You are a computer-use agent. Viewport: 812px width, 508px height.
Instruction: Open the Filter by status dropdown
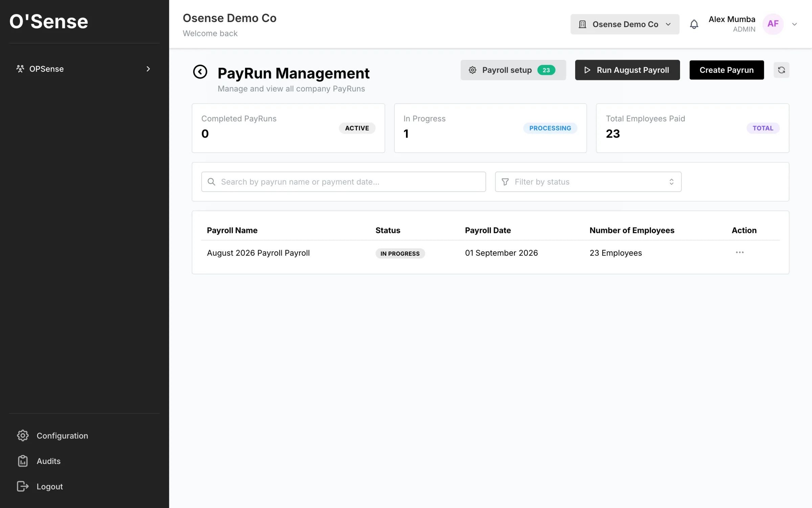pos(588,182)
